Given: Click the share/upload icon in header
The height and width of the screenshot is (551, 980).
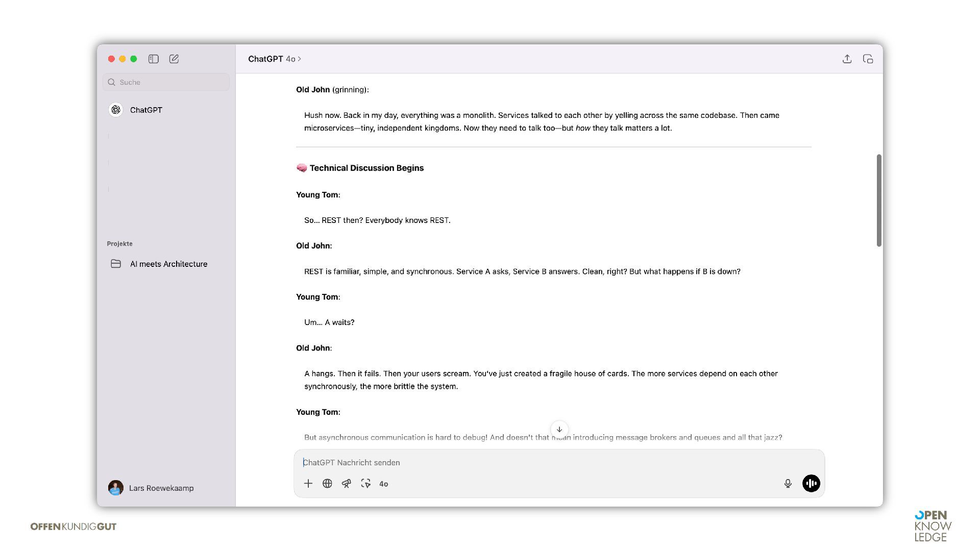Looking at the screenshot, I should [x=847, y=59].
